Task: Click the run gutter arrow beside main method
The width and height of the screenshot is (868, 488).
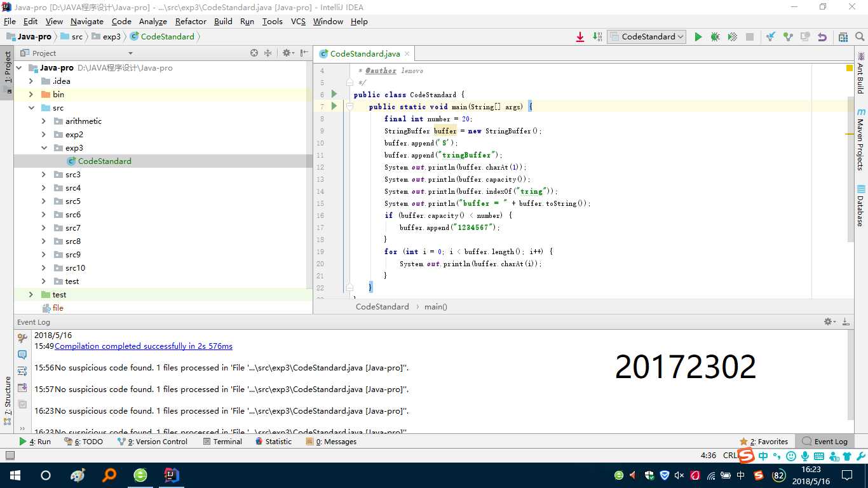Action: 334,106
